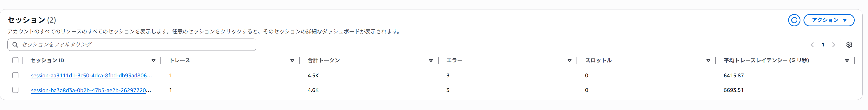Sort by 平均トレースレイテンシー column arrow
This screenshot has height=110, width=868.
[847, 61]
